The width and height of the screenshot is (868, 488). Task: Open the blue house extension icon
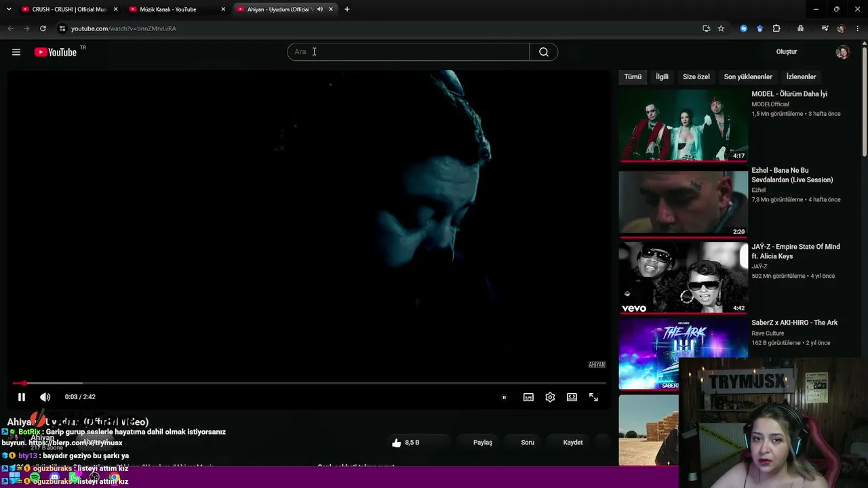tap(759, 28)
